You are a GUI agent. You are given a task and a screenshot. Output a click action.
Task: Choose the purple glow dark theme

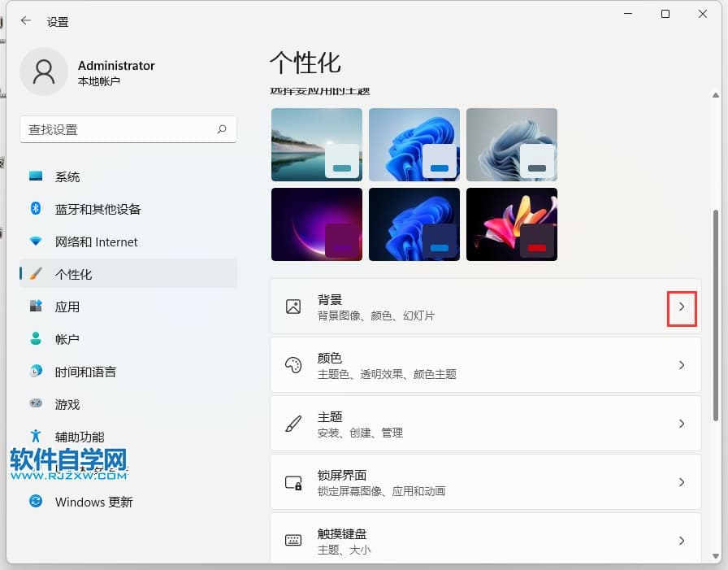[316, 224]
